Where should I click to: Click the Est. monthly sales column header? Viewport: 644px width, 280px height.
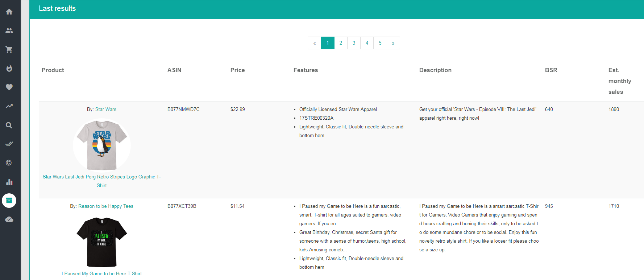620,81
